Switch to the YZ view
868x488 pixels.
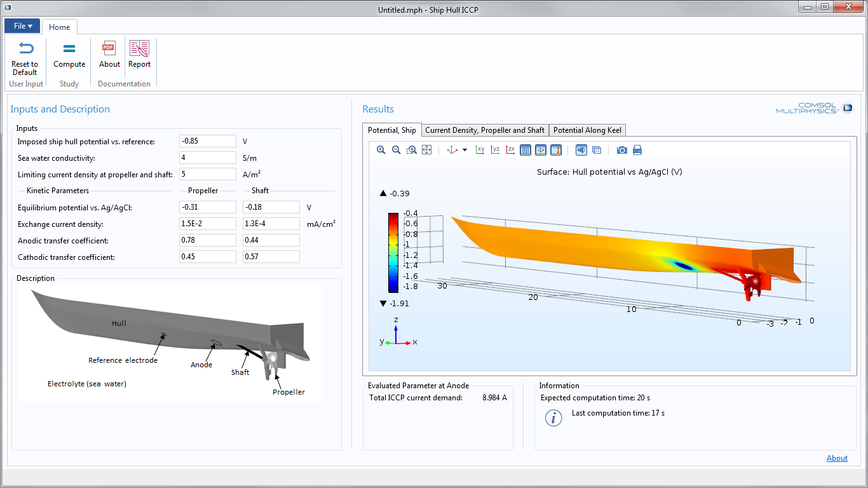(x=495, y=150)
